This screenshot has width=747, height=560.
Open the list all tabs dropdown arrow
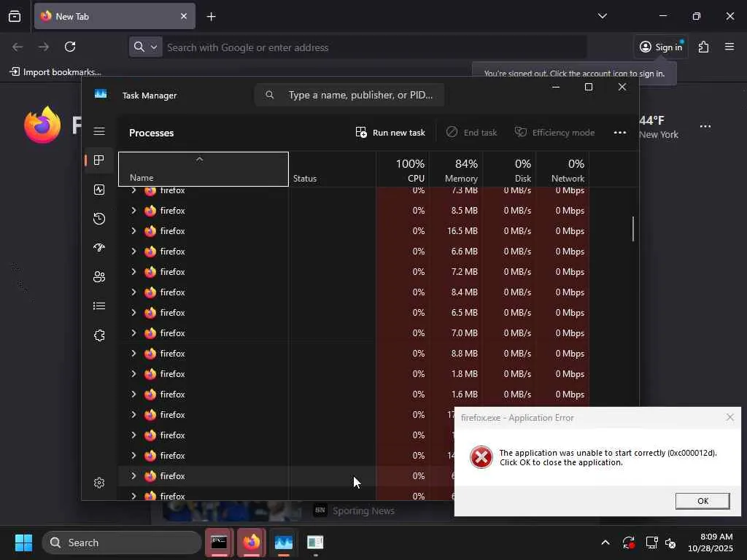pyautogui.click(x=602, y=16)
